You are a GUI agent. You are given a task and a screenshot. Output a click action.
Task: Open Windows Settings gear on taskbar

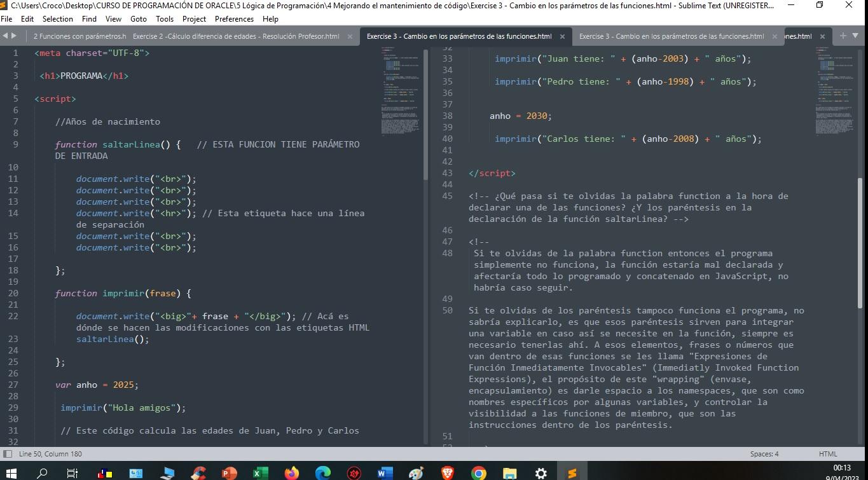[x=541, y=473]
